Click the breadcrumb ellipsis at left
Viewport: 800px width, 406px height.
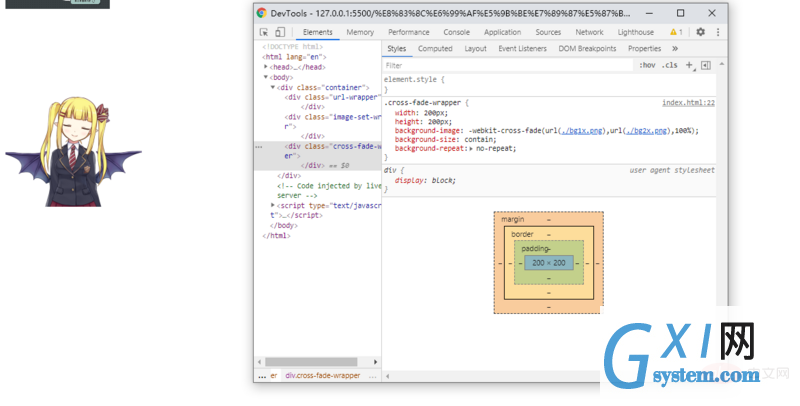click(262, 376)
